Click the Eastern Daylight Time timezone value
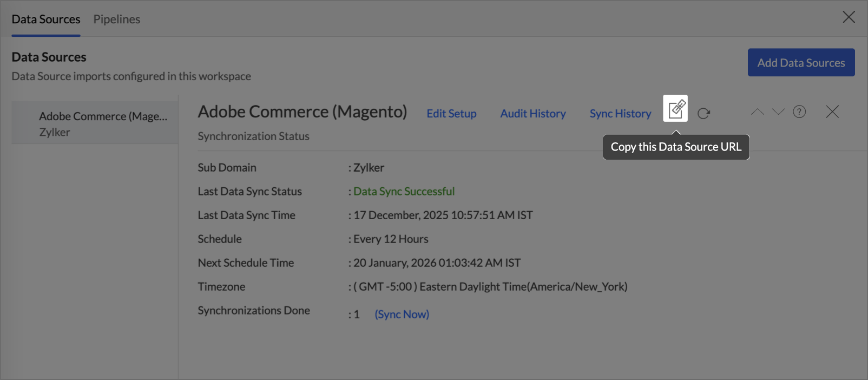 pyautogui.click(x=490, y=286)
